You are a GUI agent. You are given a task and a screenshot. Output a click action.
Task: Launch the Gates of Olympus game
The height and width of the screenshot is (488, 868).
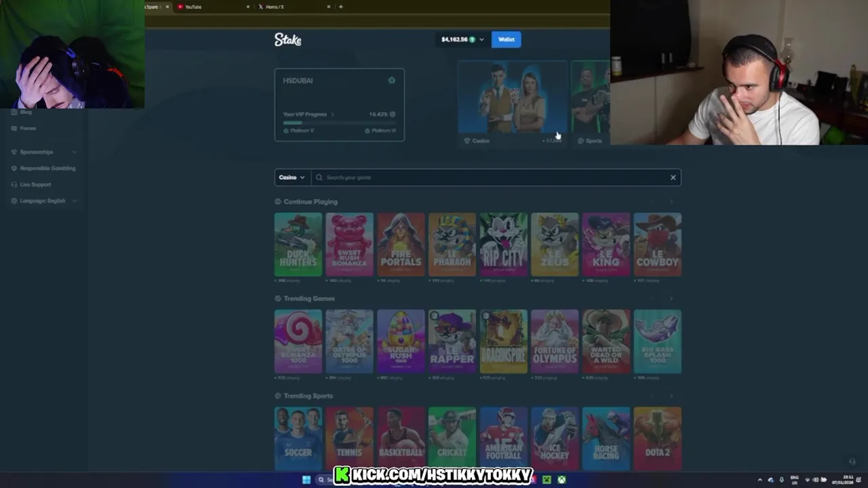click(349, 341)
